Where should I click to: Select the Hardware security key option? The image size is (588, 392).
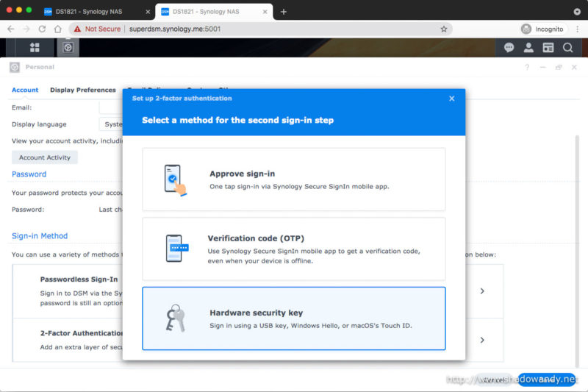click(x=293, y=318)
